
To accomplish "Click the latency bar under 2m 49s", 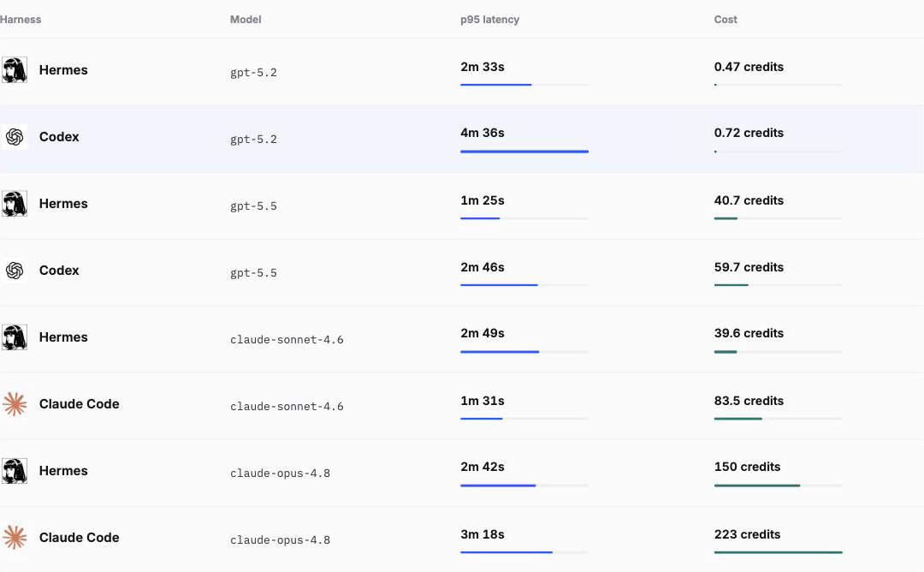I will point(524,352).
